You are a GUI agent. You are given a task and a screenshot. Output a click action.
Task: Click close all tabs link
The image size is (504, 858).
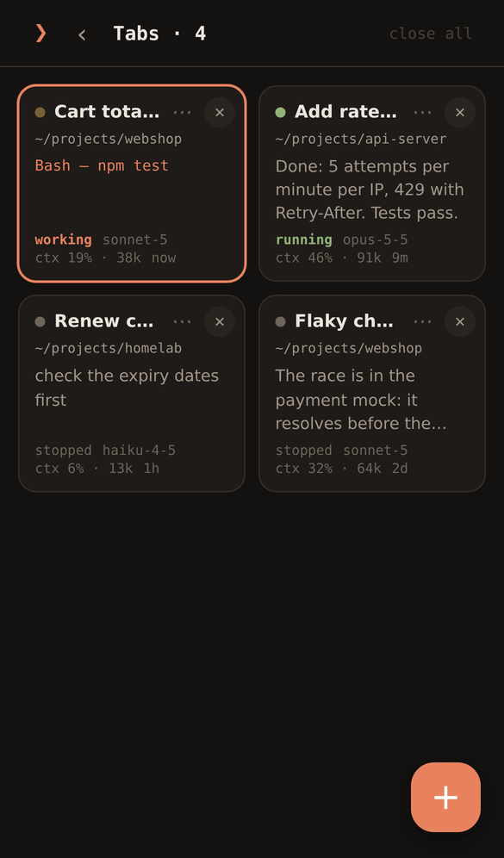click(431, 34)
